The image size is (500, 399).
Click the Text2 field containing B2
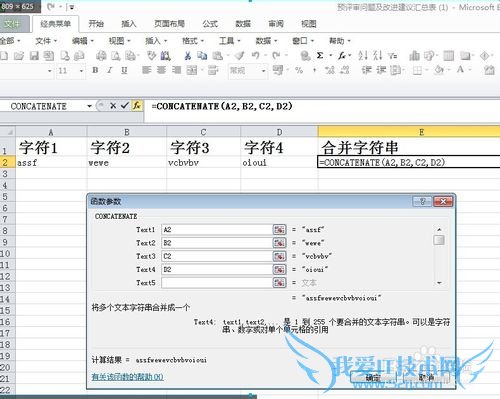tap(217, 243)
